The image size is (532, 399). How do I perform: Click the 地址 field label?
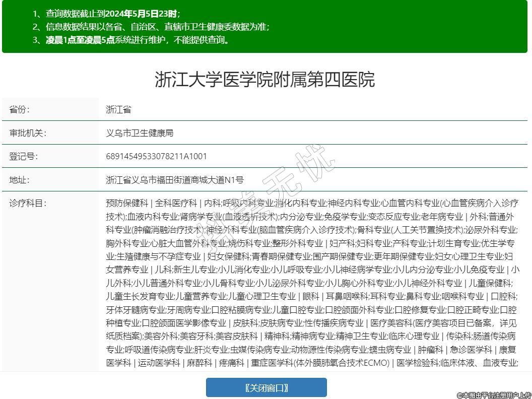[x=20, y=180]
